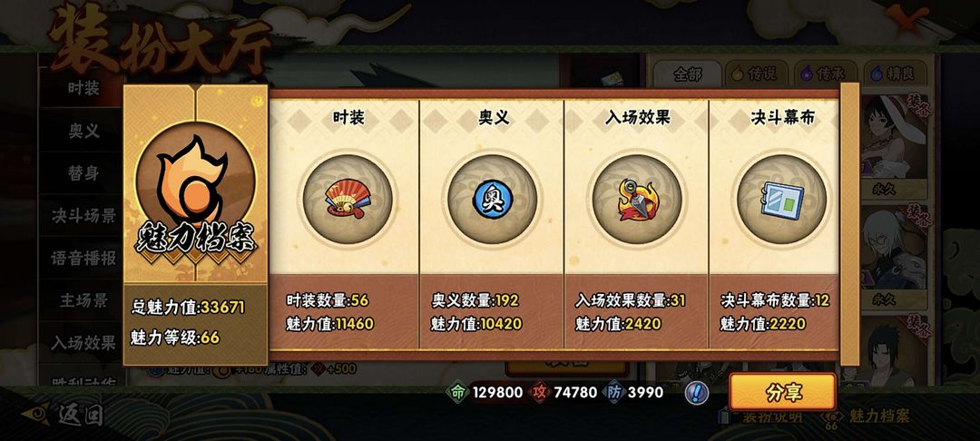Go to the 主场景 sidebar category

[83, 300]
